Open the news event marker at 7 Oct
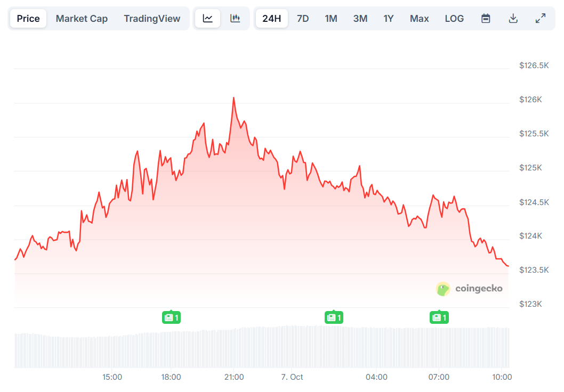Image resolution: width=564 pixels, height=392 pixels. 334,317
